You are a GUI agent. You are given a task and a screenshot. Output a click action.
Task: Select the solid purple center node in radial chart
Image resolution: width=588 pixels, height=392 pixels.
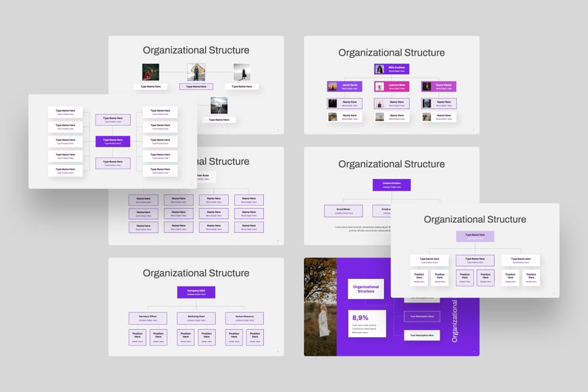(113, 141)
